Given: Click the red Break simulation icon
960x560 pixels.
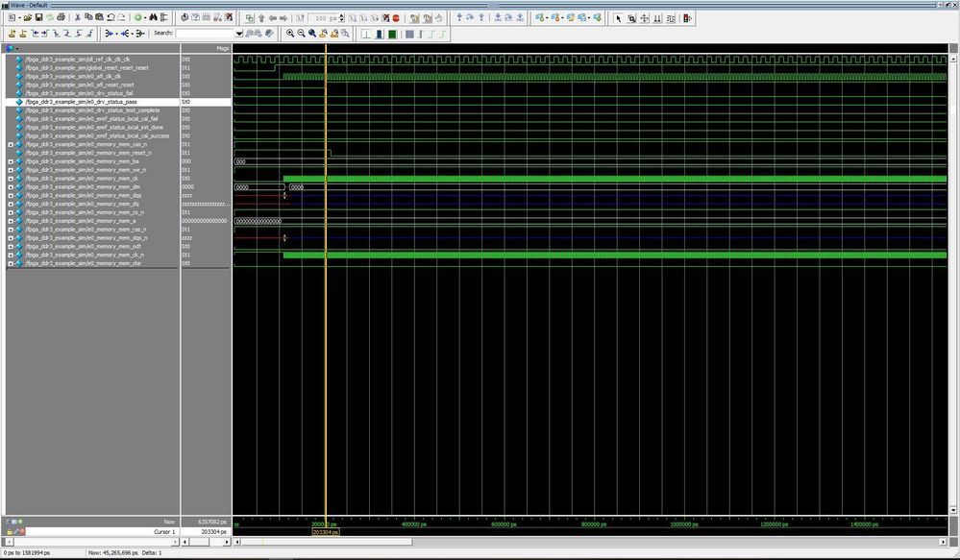Looking at the screenshot, I should tap(396, 17).
